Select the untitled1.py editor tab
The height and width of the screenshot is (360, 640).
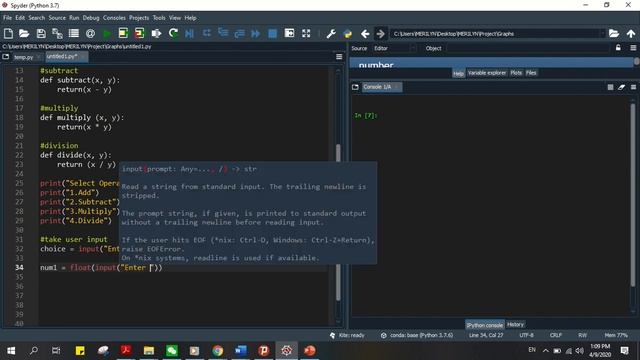click(66, 57)
